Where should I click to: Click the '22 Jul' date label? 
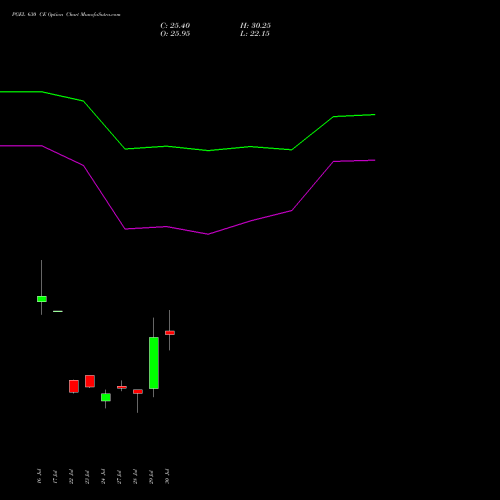pos(71,476)
